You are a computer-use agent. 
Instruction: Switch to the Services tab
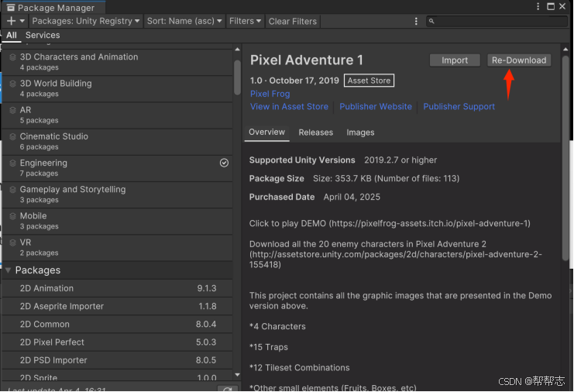coord(43,35)
